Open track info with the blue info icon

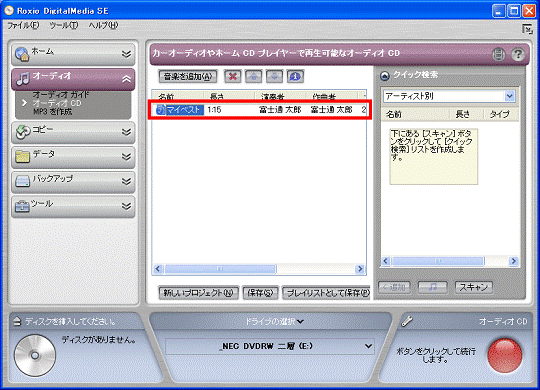(x=295, y=76)
